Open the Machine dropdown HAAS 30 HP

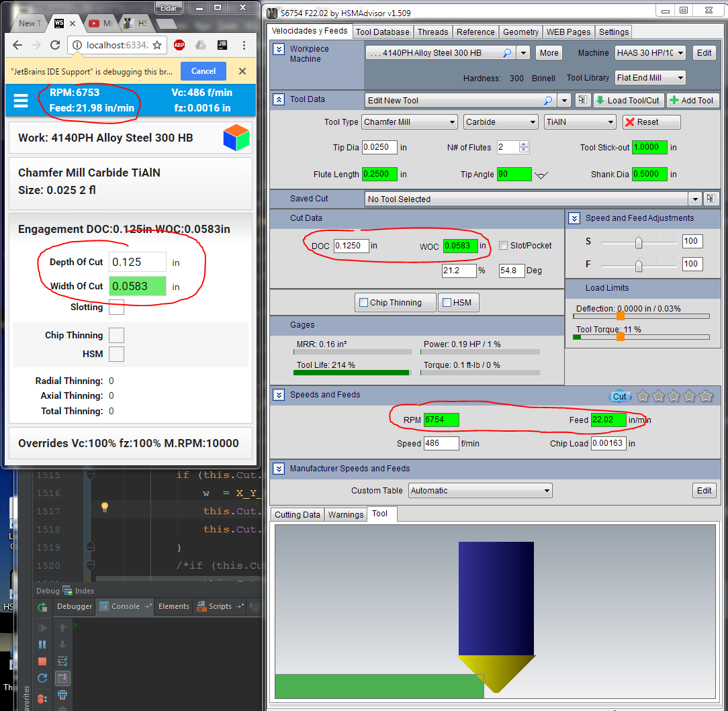[650, 53]
